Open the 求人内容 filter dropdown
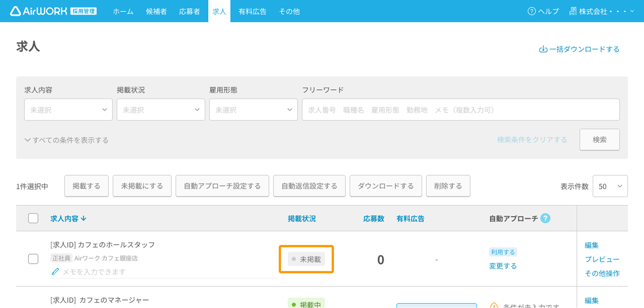This screenshot has height=308, width=644. pos(68,109)
